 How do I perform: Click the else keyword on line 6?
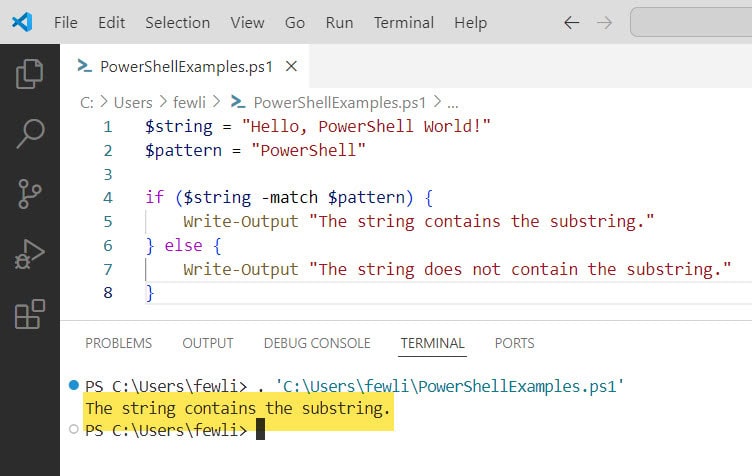(x=183, y=245)
